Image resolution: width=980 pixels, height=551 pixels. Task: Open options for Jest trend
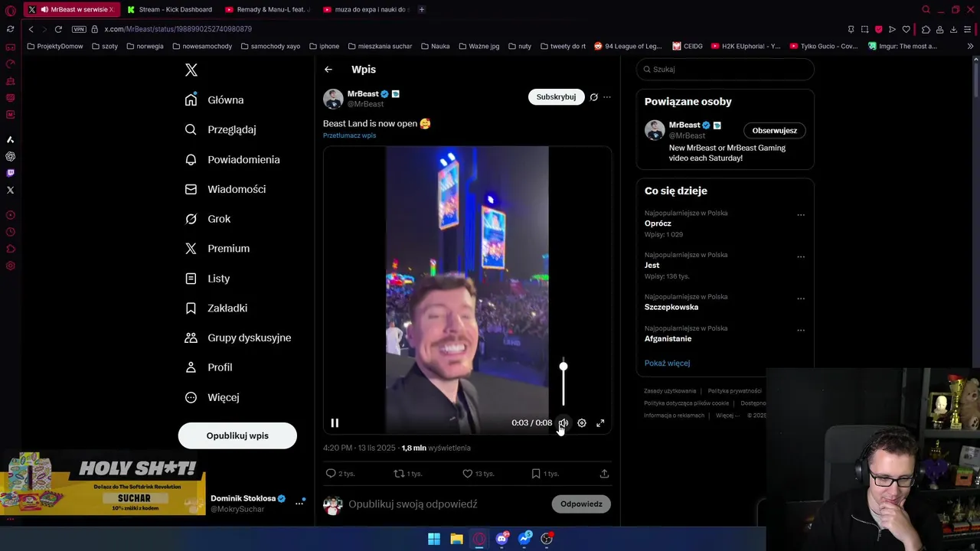point(801,256)
